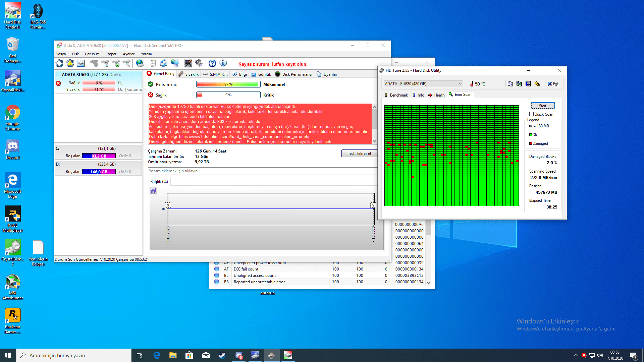Click the speaker sound alert icon
Viewport: 644px width, 362px height.
(x=199, y=63)
